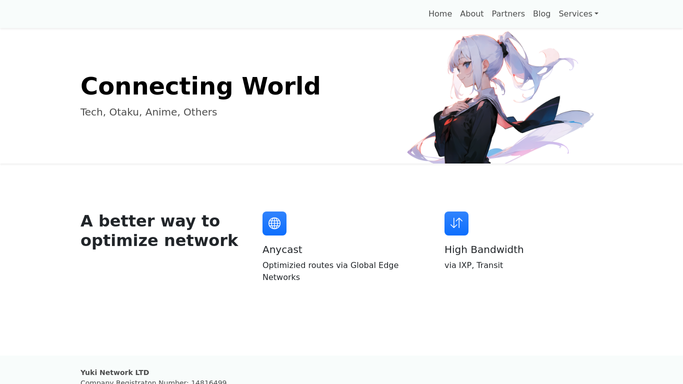
Task: Click the Yuki Network LTD footer text
Action: coord(115,372)
